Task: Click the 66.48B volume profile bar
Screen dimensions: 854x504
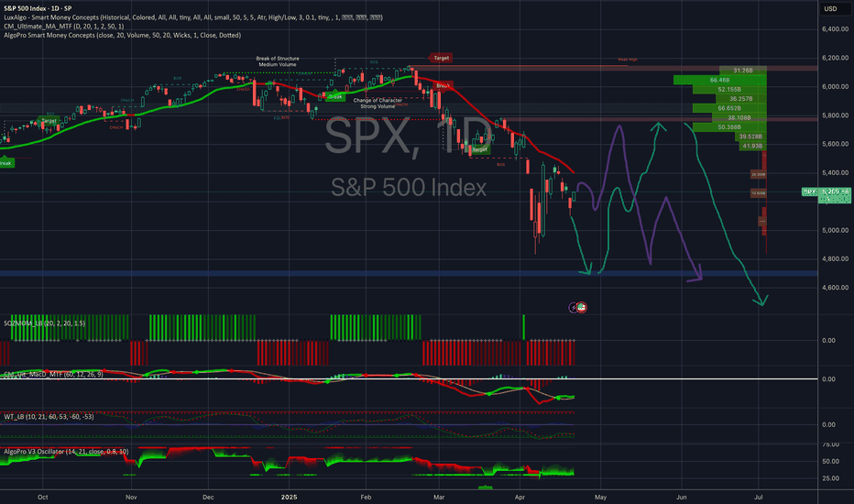Action: pos(719,80)
